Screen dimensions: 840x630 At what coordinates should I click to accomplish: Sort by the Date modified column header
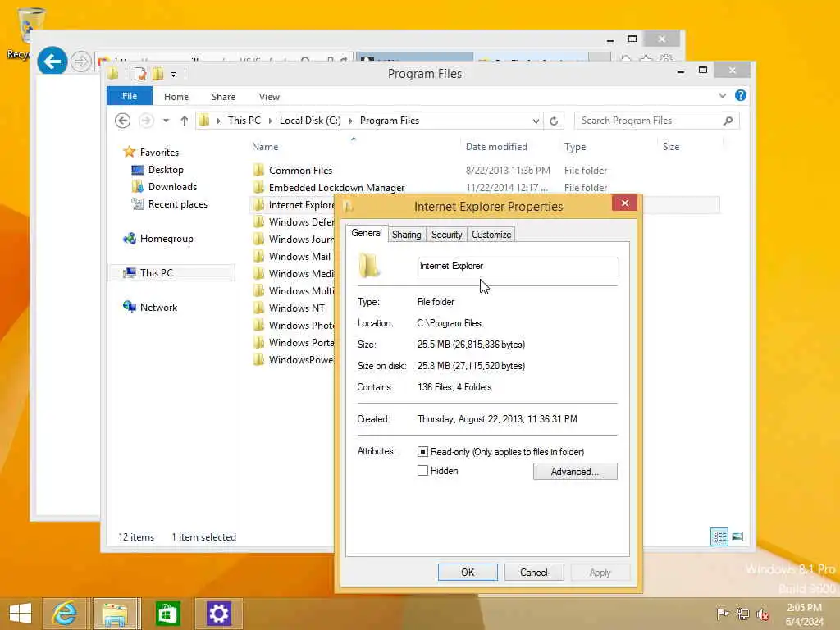click(x=496, y=147)
